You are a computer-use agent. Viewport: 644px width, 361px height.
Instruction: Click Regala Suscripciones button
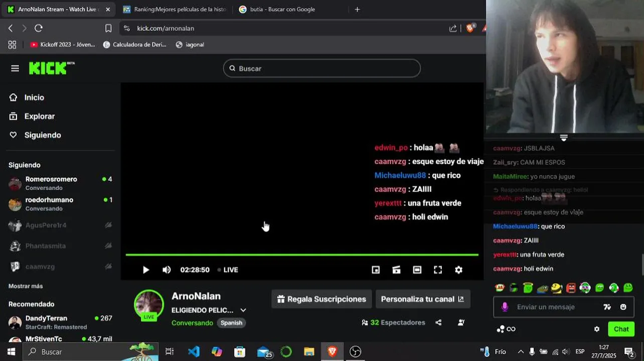(321, 299)
